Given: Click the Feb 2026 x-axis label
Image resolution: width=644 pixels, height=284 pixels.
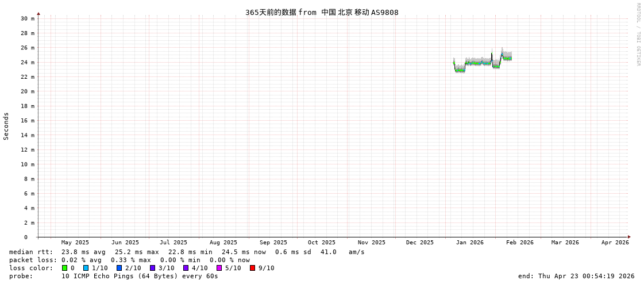Looking at the screenshot, I should pyautogui.click(x=519, y=243).
